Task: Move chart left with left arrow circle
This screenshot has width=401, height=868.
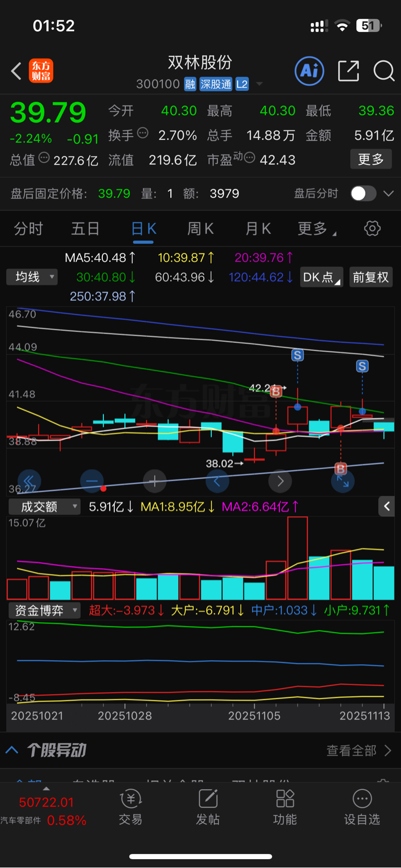Action: (217, 481)
